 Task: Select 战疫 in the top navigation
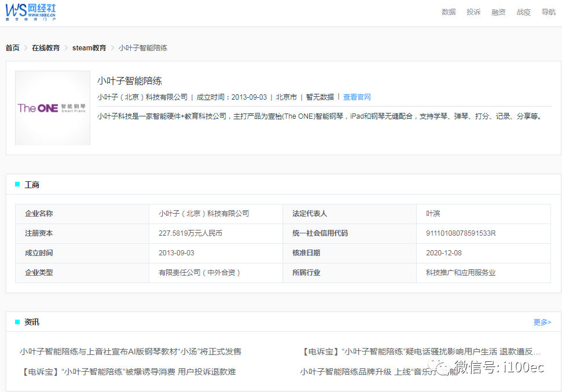pos(523,12)
